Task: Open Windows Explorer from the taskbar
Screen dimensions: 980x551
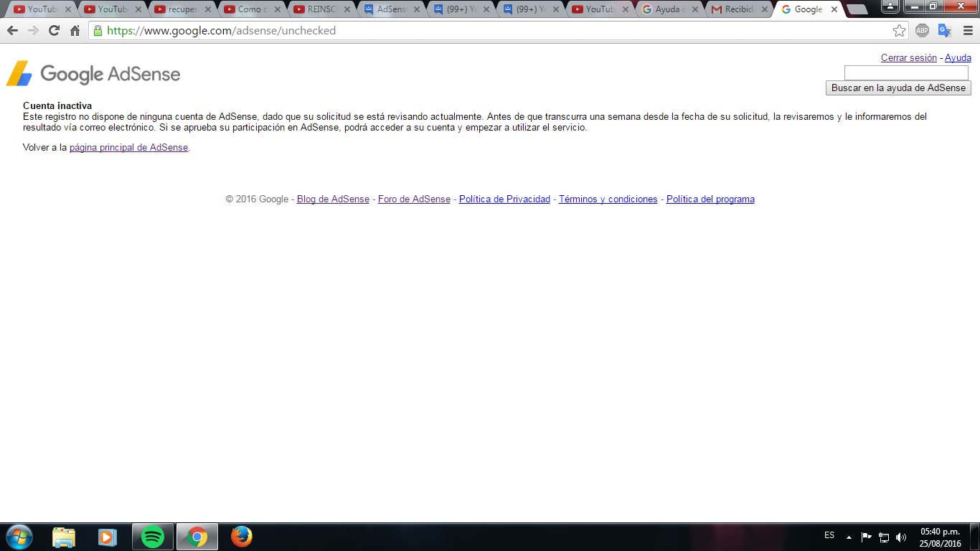Action: click(x=63, y=537)
